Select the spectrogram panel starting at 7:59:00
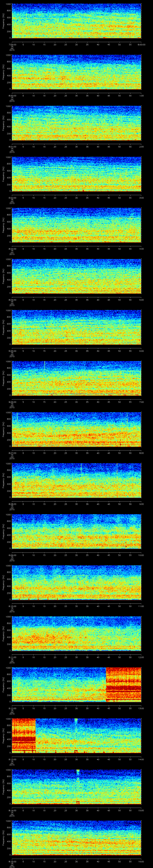Image resolution: width=153 pixels, height=868 pixels. click(x=77, y=21)
